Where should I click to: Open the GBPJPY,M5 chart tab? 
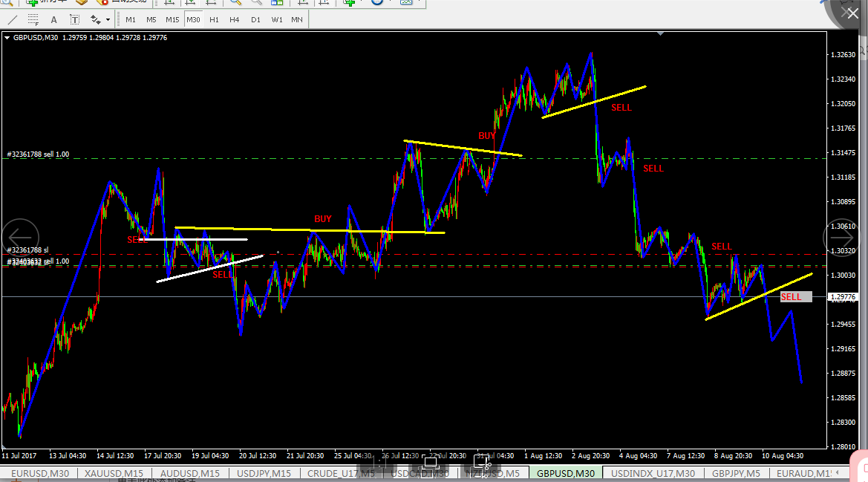[x=736, y=474]
